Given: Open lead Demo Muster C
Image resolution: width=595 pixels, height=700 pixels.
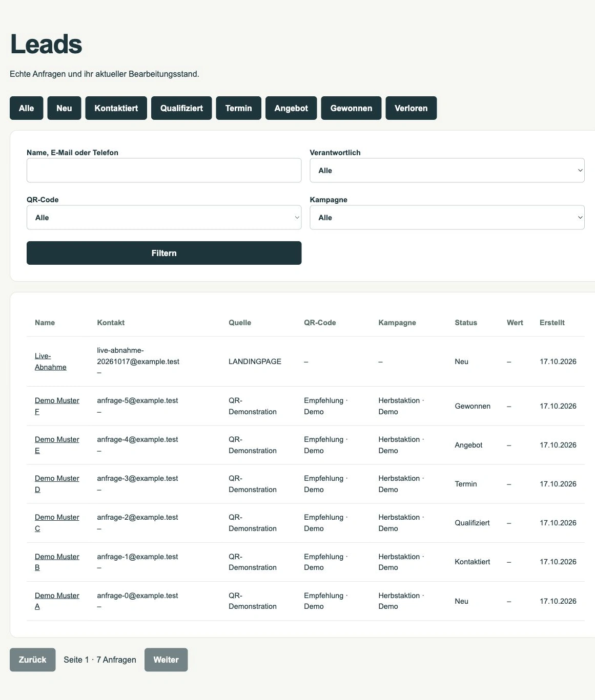Looking at the screenshot, I should (x=57, y=523).
